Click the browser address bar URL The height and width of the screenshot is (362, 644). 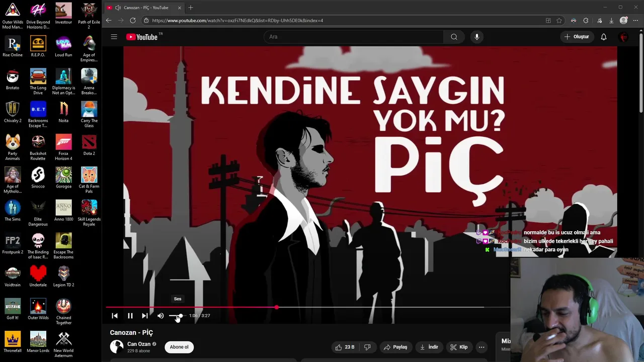tap(237, 21)
